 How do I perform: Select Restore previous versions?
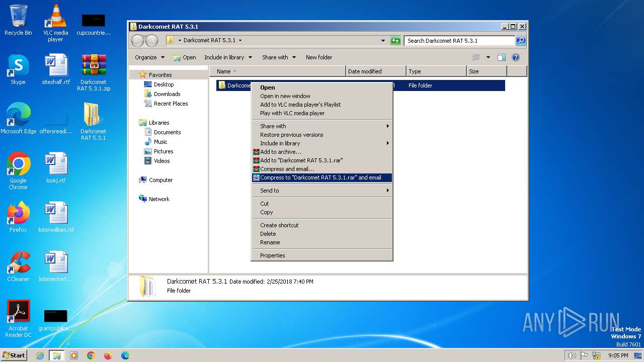coord(322,135)
